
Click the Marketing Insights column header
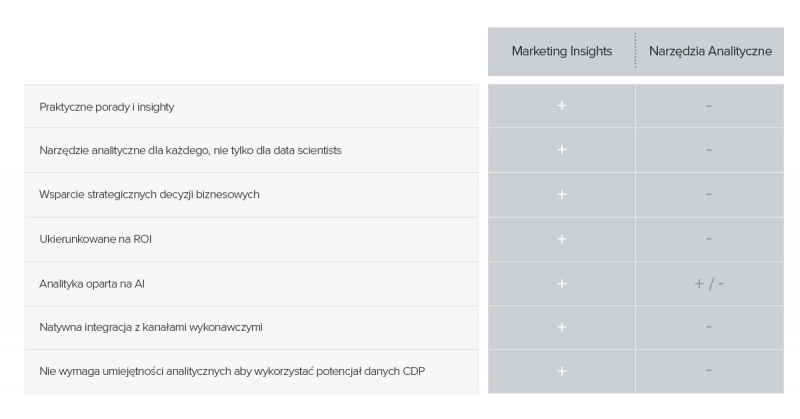562,51
